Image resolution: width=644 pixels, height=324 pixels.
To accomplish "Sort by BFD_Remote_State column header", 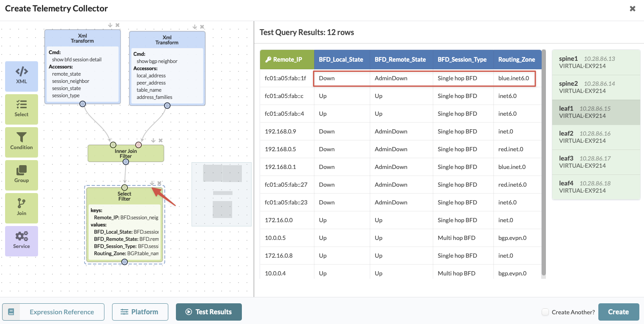I will point(401,60).
